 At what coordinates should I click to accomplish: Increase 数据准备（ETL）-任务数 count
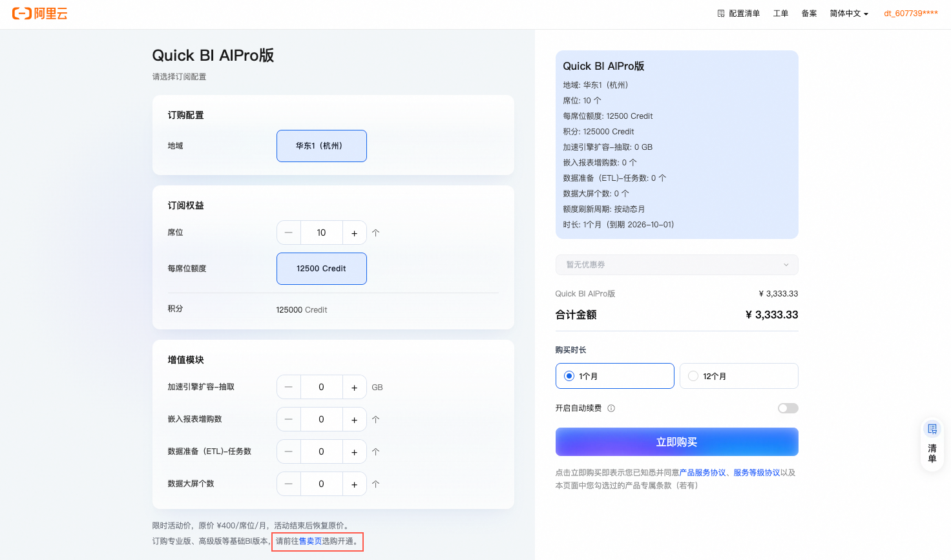[354, 451]
